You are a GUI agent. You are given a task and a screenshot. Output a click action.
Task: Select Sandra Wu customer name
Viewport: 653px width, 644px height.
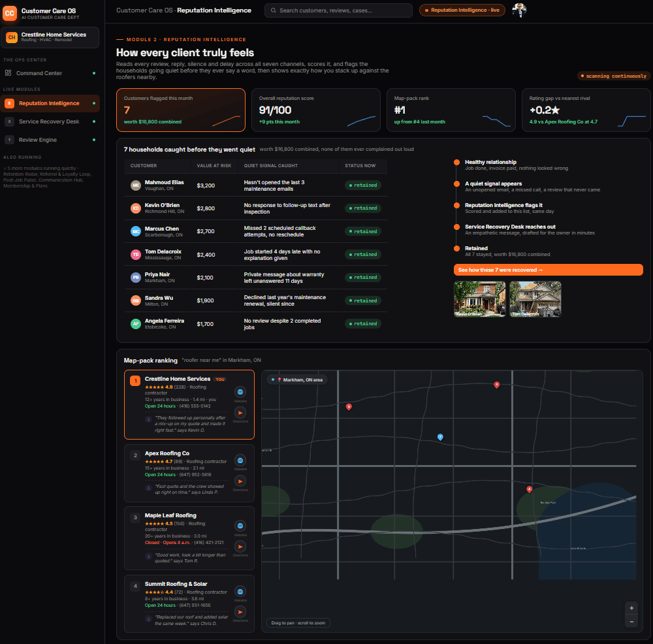click(x=159, y=298)
